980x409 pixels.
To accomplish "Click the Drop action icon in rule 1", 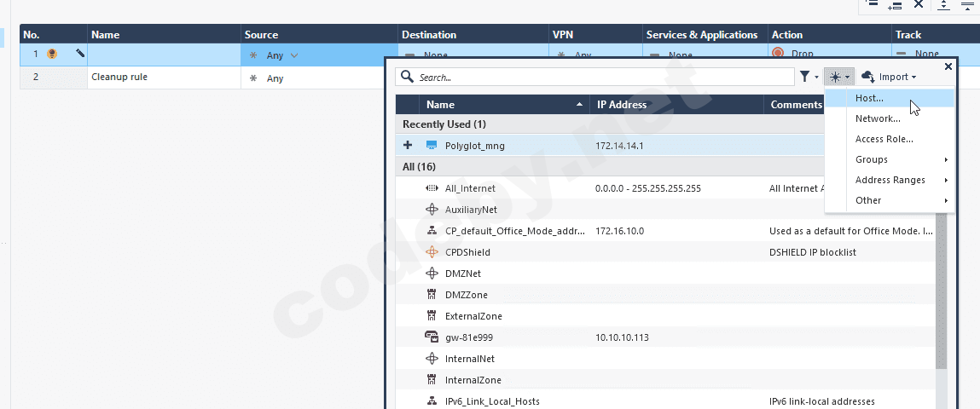I will coord(778,53).
